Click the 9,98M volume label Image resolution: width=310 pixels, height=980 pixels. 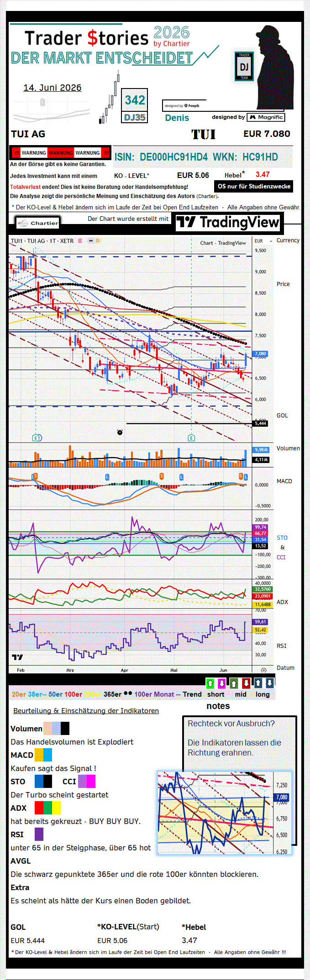pos(261,450)
